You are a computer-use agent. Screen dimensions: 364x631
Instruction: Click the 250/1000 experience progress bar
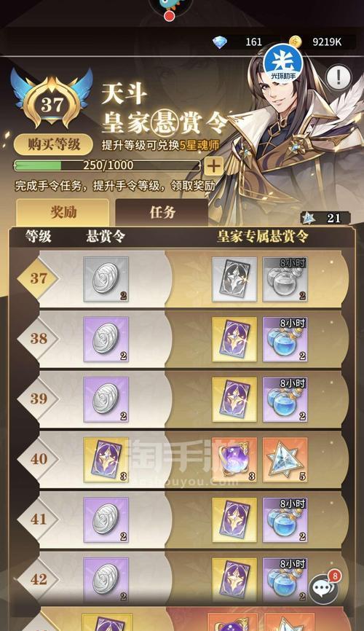(107, 165)
